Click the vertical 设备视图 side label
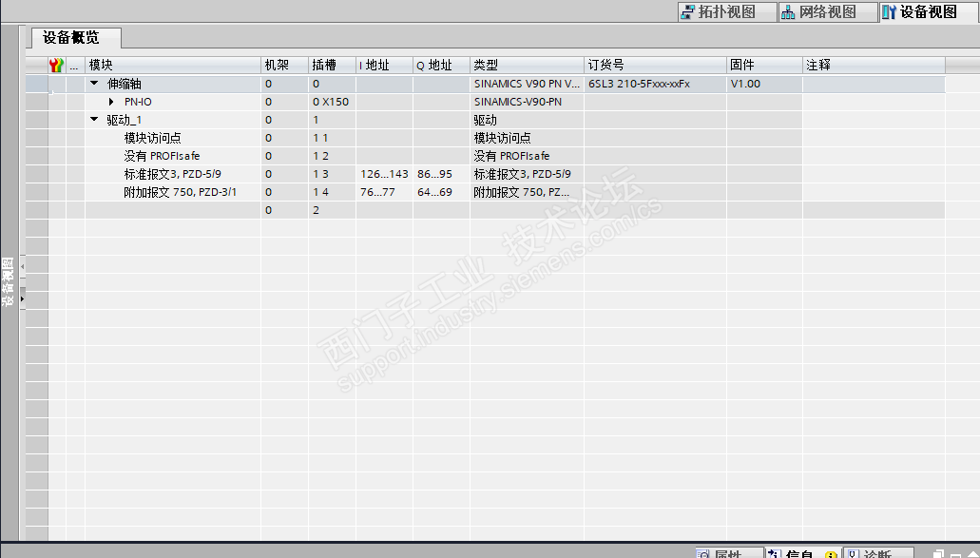Image resolution: width=980 pixels, height=558 pixels. [8, 281]
